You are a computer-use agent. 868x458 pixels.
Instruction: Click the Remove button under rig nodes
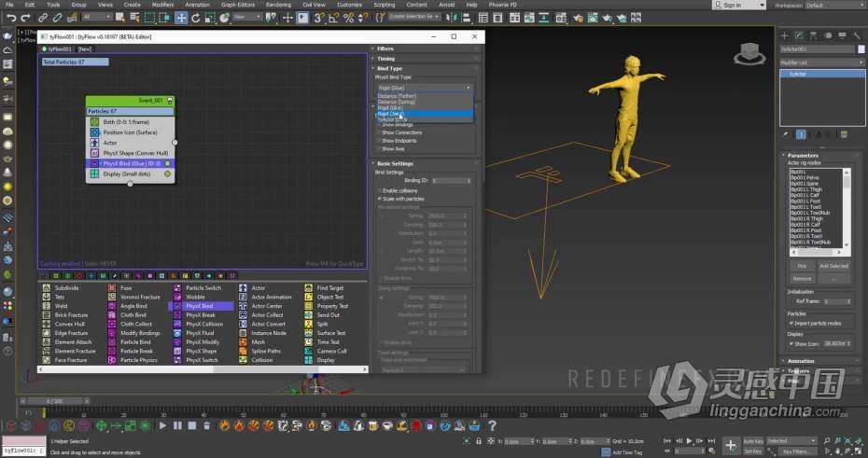802,279
